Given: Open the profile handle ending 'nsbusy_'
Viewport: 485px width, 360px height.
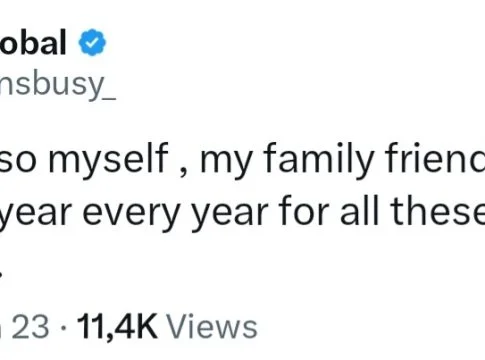Looking at the screenshot, I should 58,84.
